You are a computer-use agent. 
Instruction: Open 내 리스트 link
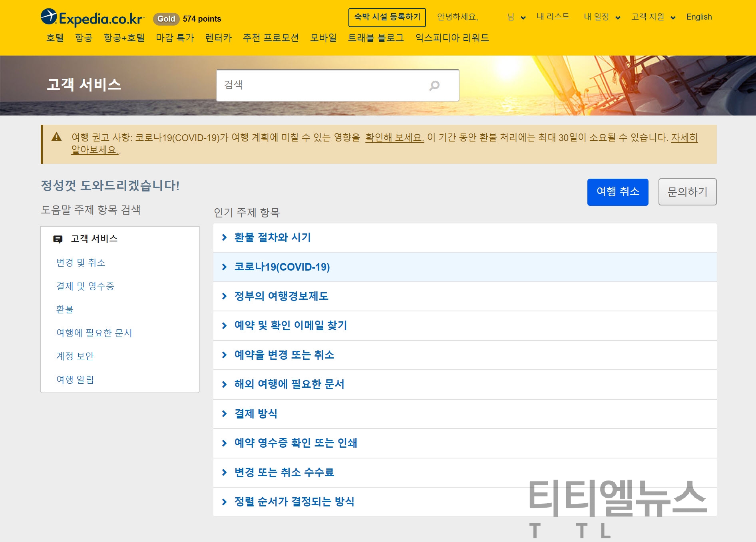pos(553,17)
